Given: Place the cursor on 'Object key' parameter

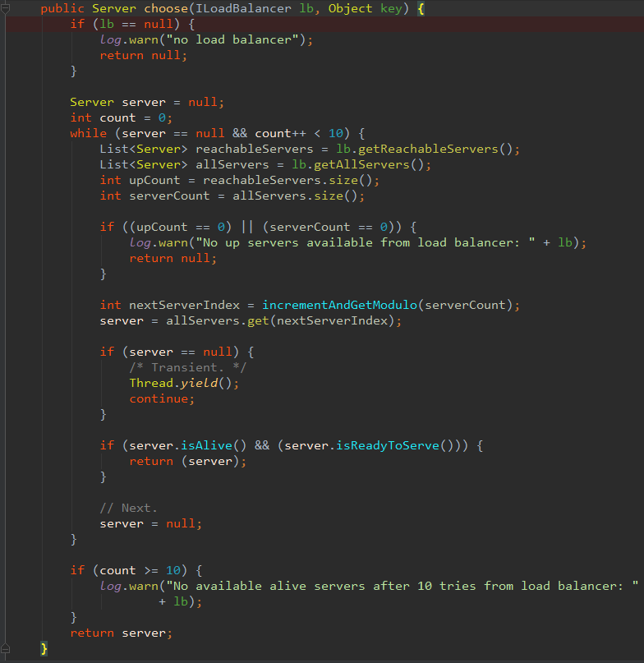Looking at the screenshot, I should [366, 9].
